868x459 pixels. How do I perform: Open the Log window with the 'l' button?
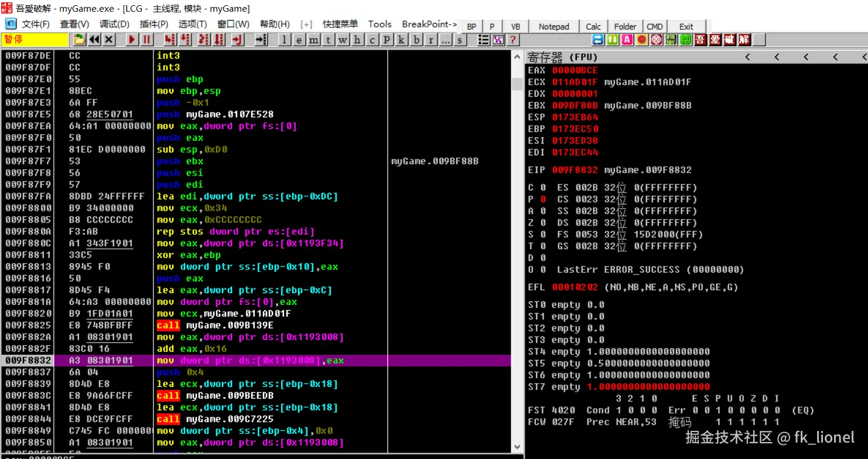pyautogui.click(x=284, y=39)
